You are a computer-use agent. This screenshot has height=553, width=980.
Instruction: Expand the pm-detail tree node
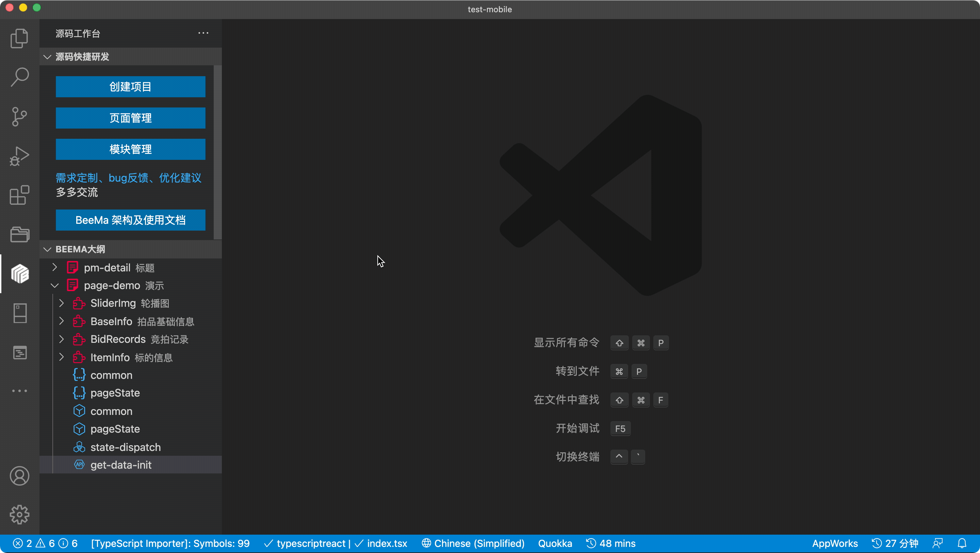(54, 267)
